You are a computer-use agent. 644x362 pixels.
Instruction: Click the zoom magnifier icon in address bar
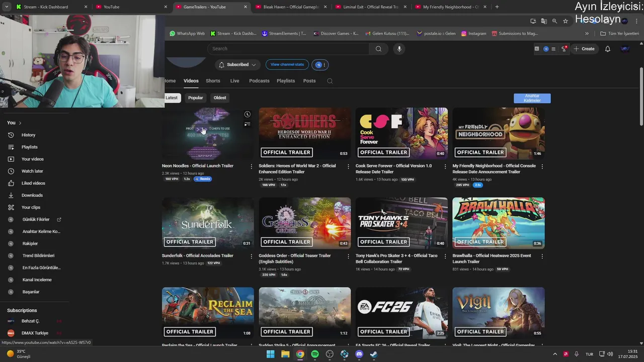coord(554,21)
